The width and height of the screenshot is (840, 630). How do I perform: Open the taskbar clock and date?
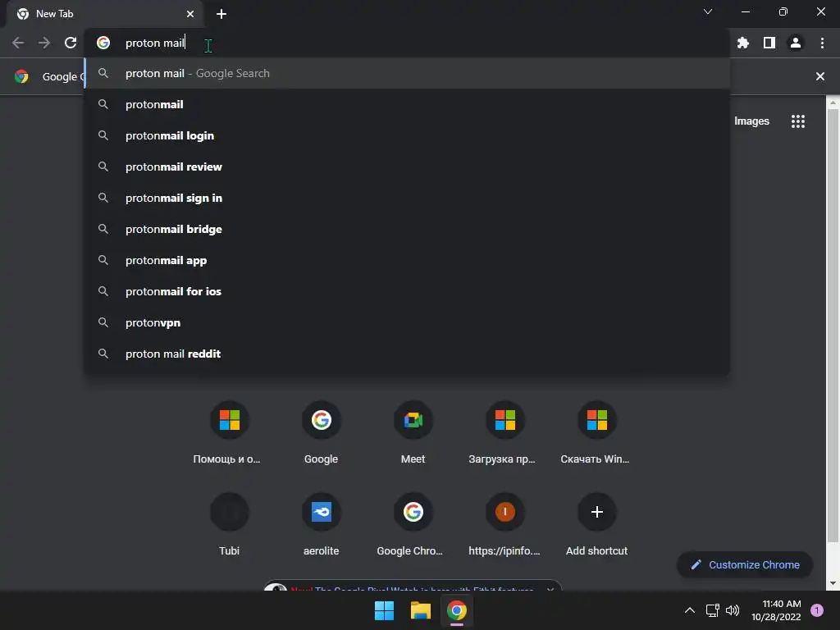pyautogui.click(x=776, y=610)
